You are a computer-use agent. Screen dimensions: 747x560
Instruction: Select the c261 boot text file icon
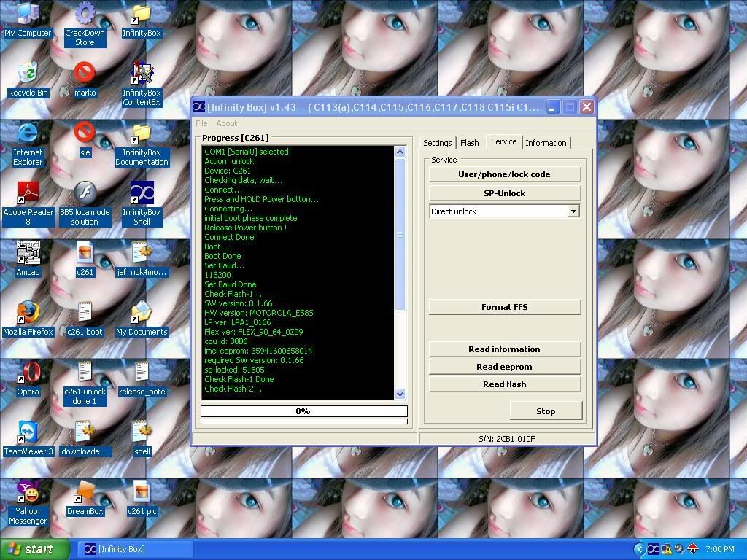pos(85,319)
